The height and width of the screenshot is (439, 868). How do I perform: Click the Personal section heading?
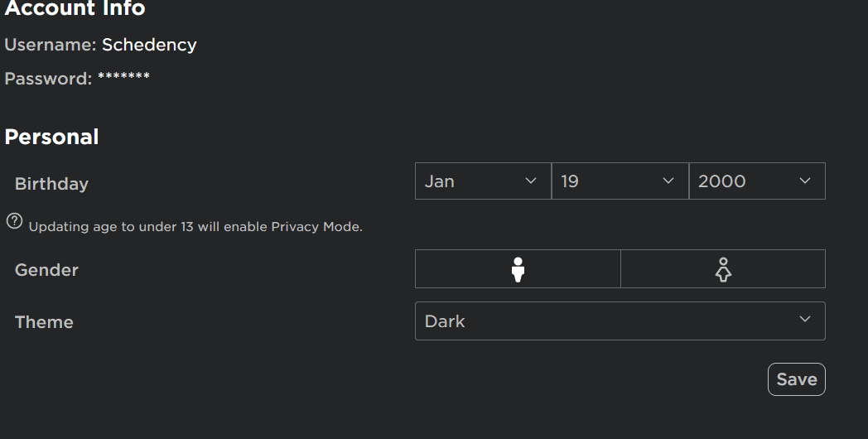tap(51, 137)
